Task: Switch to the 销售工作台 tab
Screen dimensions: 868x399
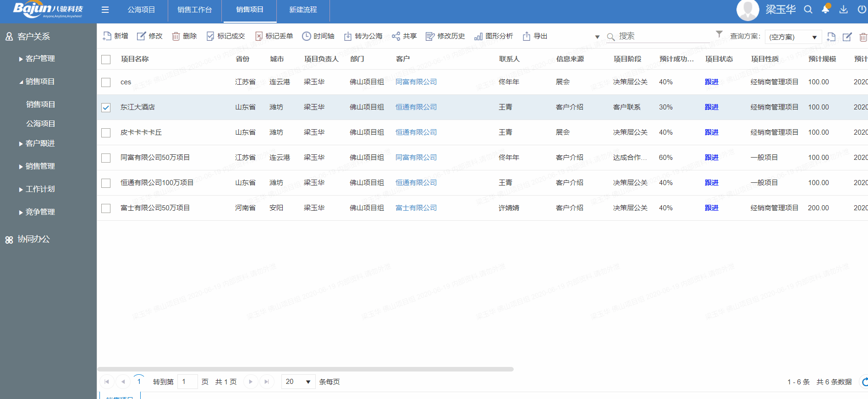Action: [194, 10]
